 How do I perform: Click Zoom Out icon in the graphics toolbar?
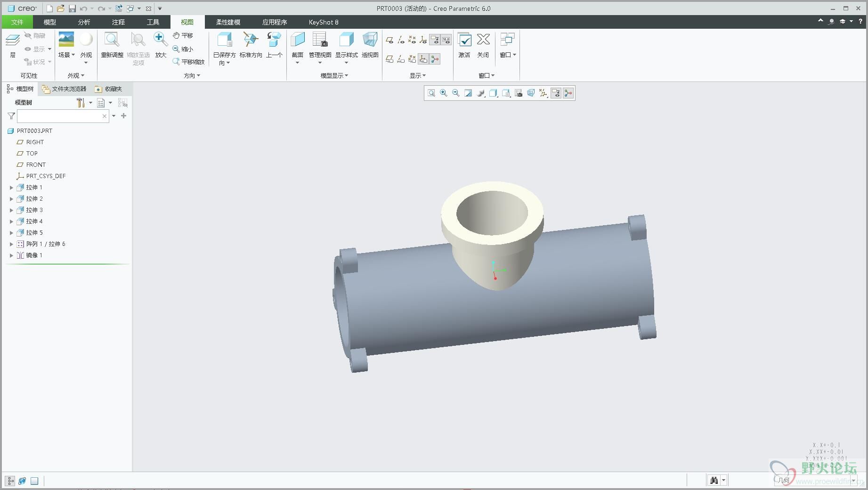(456, 93)
